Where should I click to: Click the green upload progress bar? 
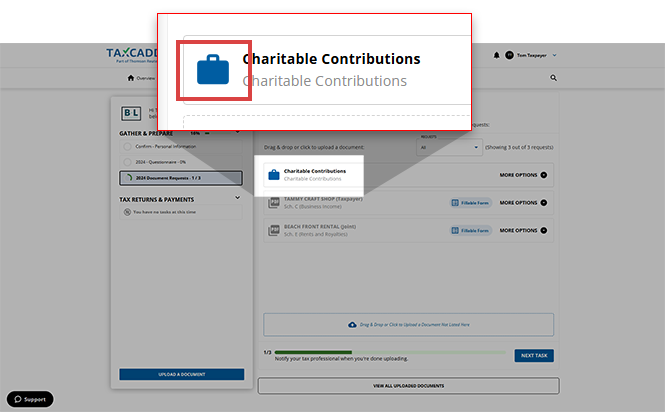pyautogui.click(x=314, y=352)
